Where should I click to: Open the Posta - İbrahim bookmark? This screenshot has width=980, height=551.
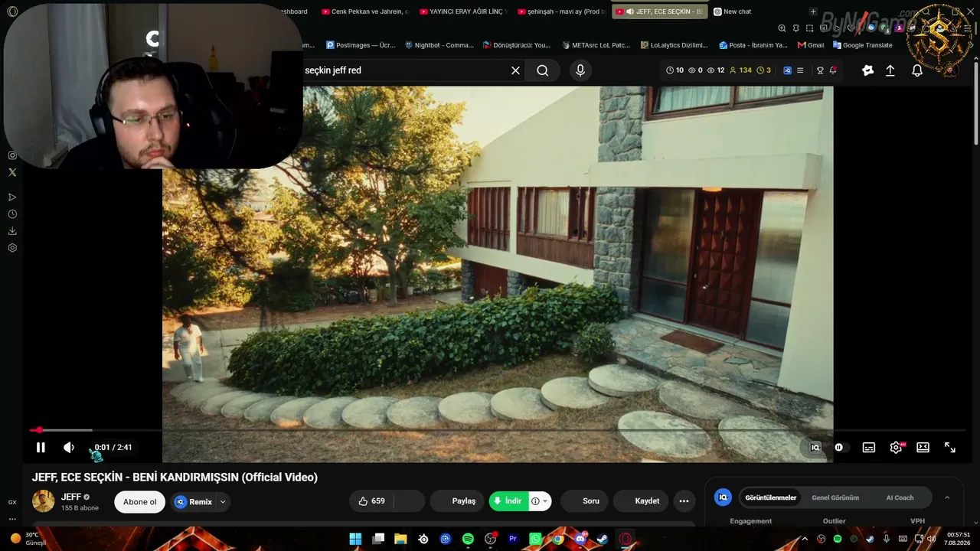753,45
